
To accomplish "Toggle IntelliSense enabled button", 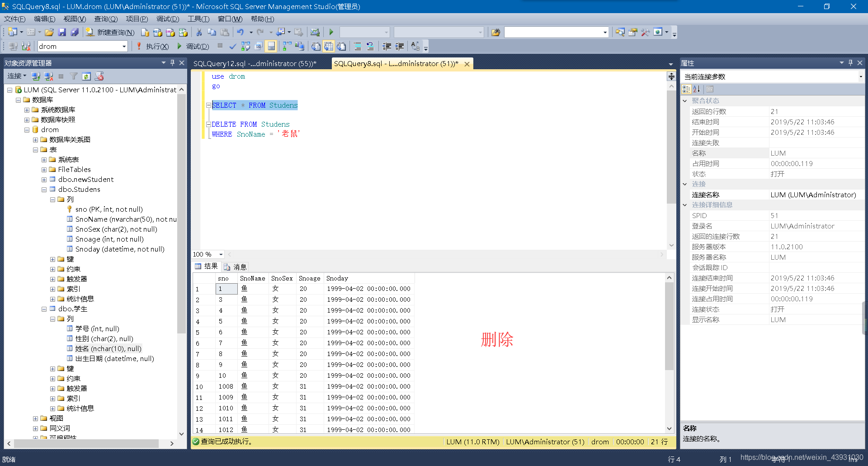I will [x=271, y=46].
